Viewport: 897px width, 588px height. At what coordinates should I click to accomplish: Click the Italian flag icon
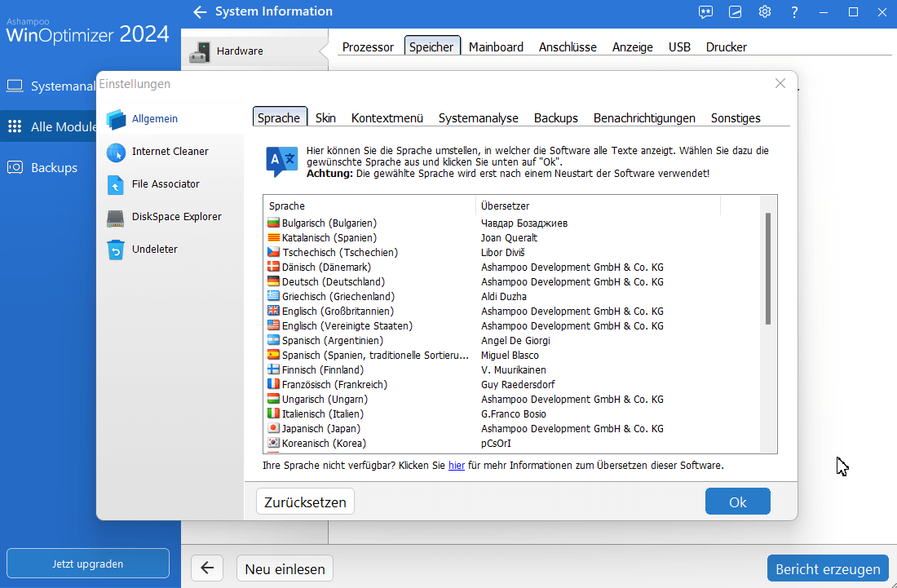click(273, 414)
